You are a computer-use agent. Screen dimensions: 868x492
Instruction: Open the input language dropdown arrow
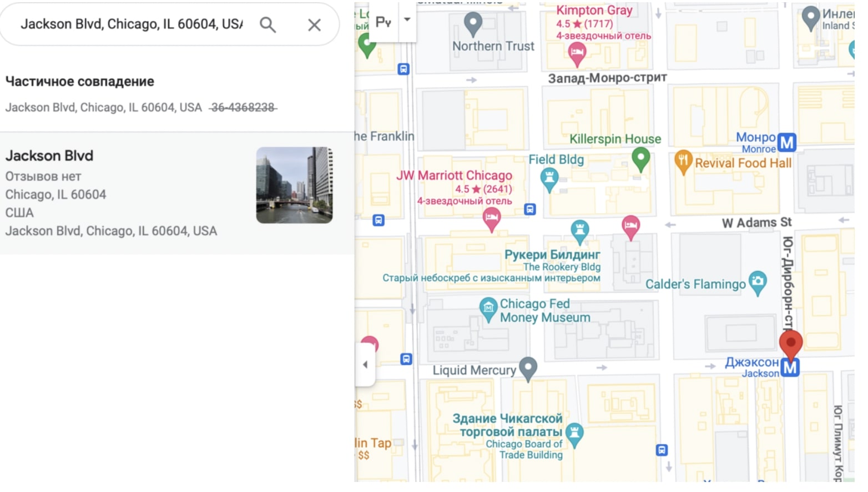tap(407, 19)
